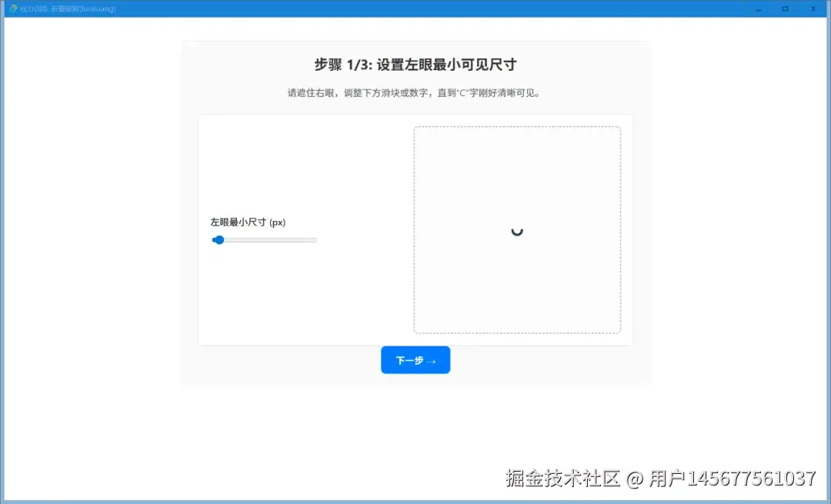Select the 左眼最小尺寸 (px) label
This screenshot has width=831, height=504.
pyautogui.click(x=248, y=222)
